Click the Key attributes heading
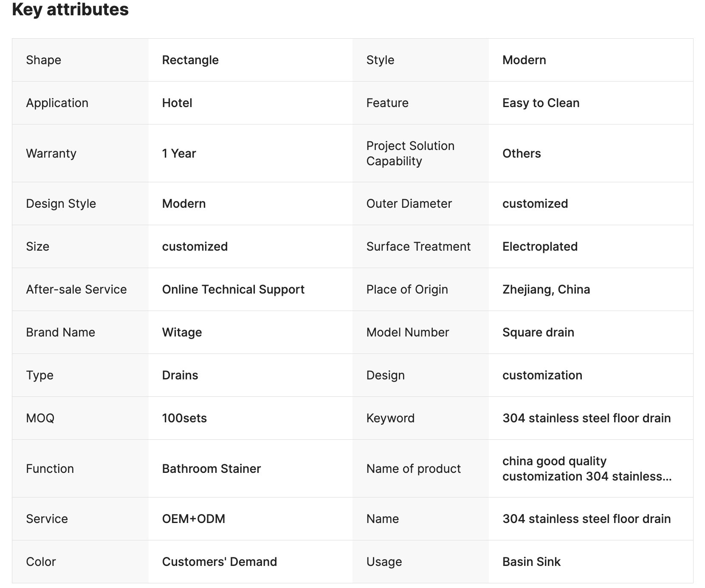705x588 pixels. pyautogui.click(x=70, y=9)
